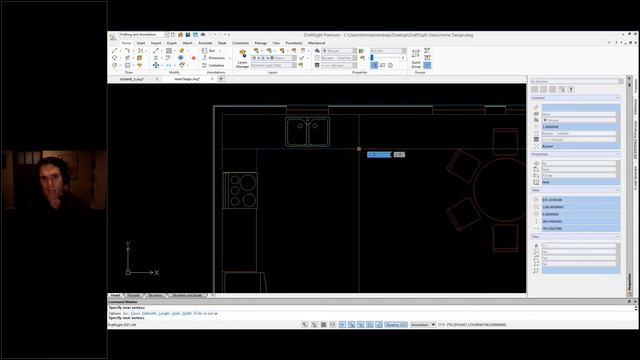
Task: Click the Close option in command window
Action: tap(136, 313)
